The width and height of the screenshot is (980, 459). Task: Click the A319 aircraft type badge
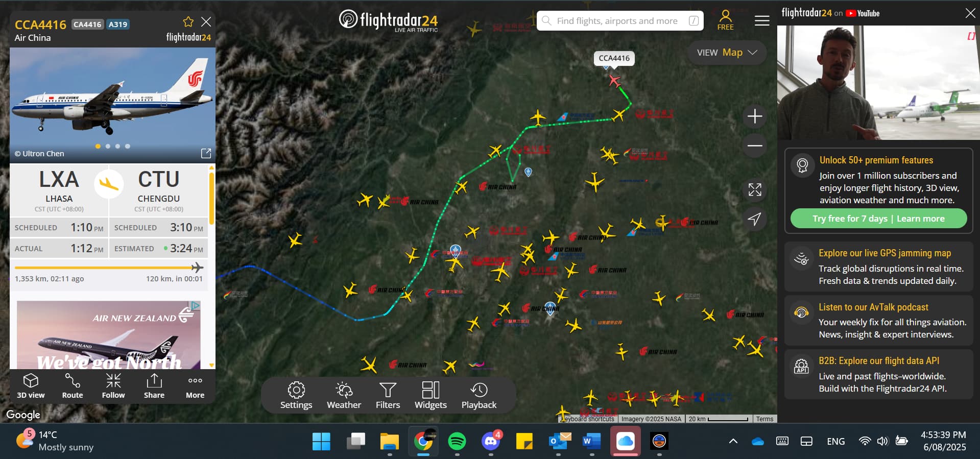click(118, 25)
